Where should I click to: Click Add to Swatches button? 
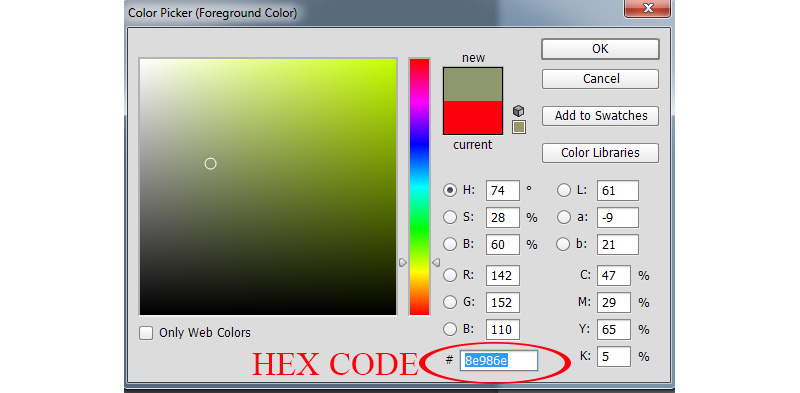pos(600,116)
